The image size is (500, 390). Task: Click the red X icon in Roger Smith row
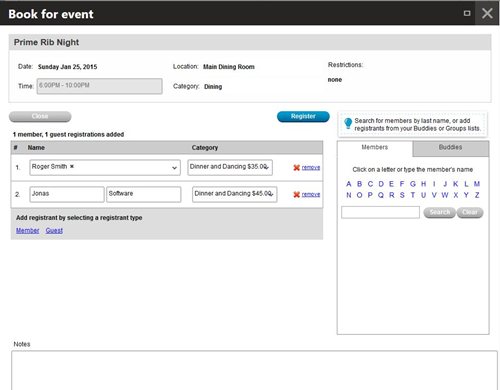[x=296, y=168]
